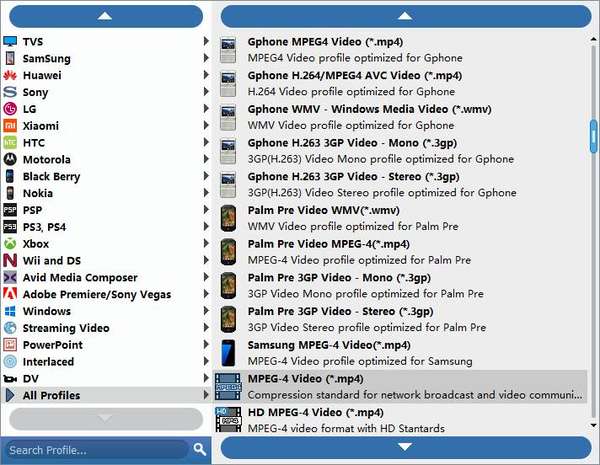Screen dimensions: 600x465
Task: Click the profile list up arrow button
Action: coord(406,16)
